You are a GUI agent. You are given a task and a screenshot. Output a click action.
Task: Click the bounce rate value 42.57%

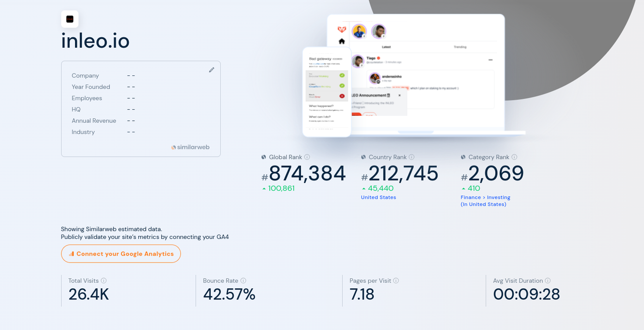tap(229, 294)
